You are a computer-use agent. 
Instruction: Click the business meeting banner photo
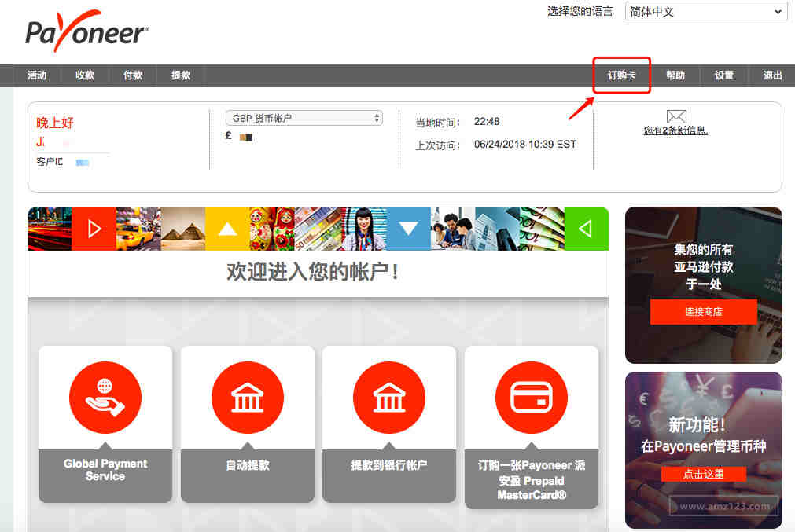453,229
